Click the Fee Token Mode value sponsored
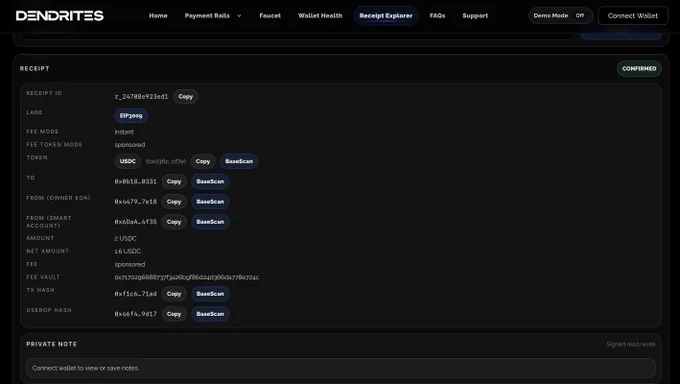The width and height of the screenshot is (680, 384). [130, 145]
